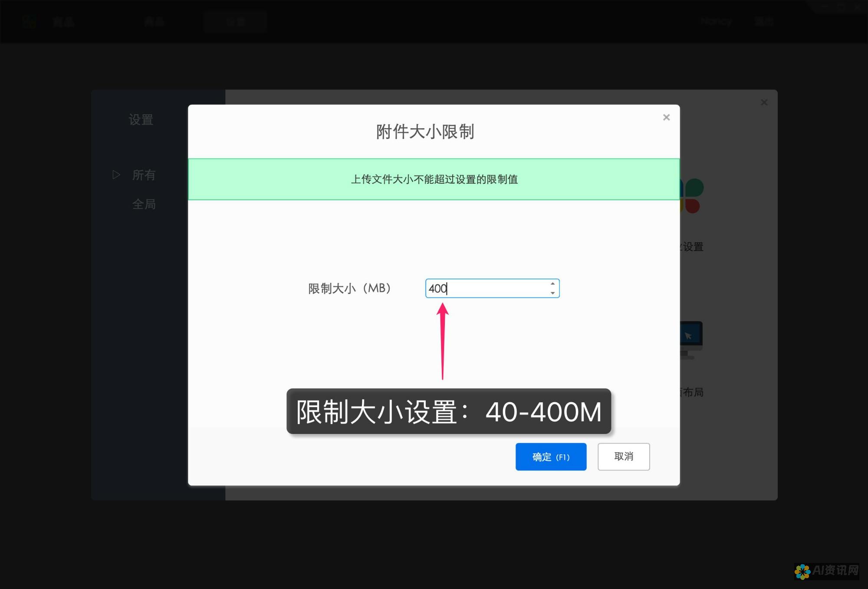This screenshot has height=589, width=868.
Task: Click the 限制大小 (MB) input field
Action: [492, 288]
